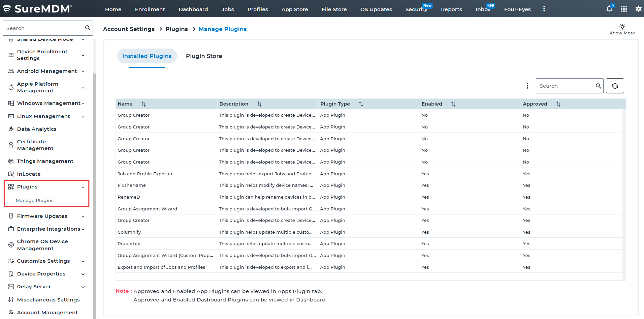Sort plugins by the Description column

coord(259,104)
